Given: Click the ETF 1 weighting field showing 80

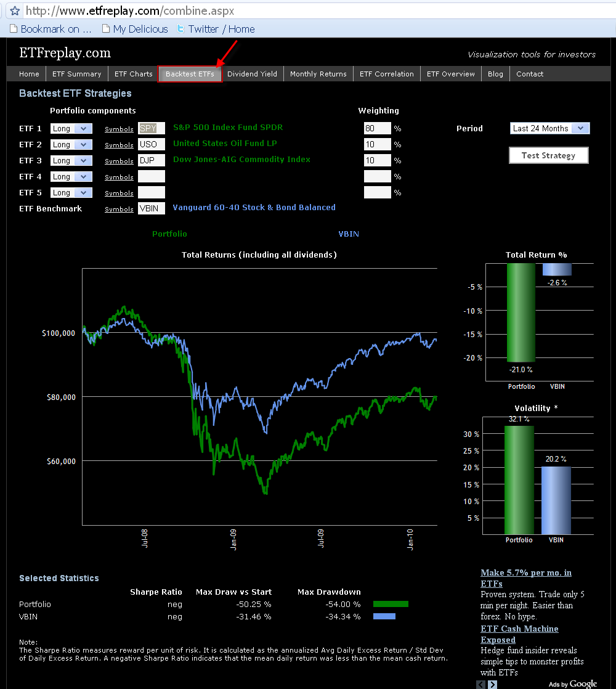Looking at the screenshot, I should (x=377, y=128).
